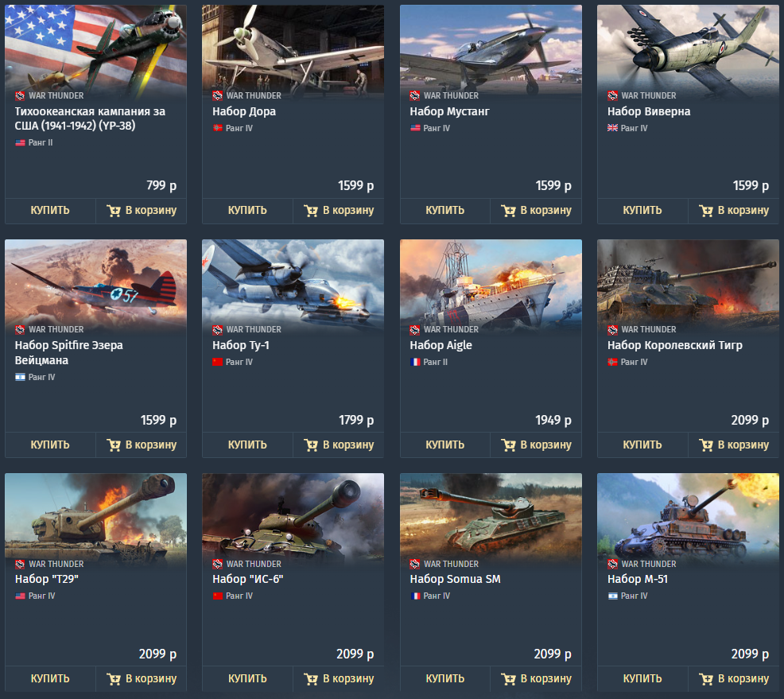Click the cart icon under Набор Королевский Тигр
This screenshot has width=784, height=699.
(x=705, y=445)
